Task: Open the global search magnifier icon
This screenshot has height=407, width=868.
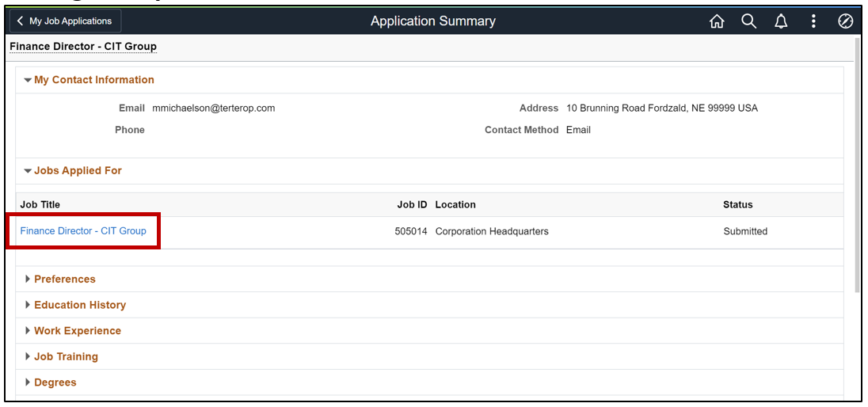Action: (x=749, y=21)
